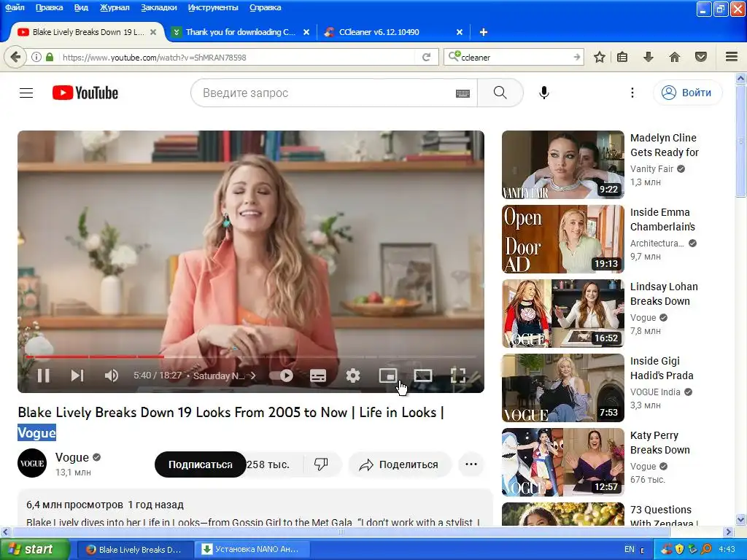
Task: Click the YouTube search magnifier button
Action: 500,93
